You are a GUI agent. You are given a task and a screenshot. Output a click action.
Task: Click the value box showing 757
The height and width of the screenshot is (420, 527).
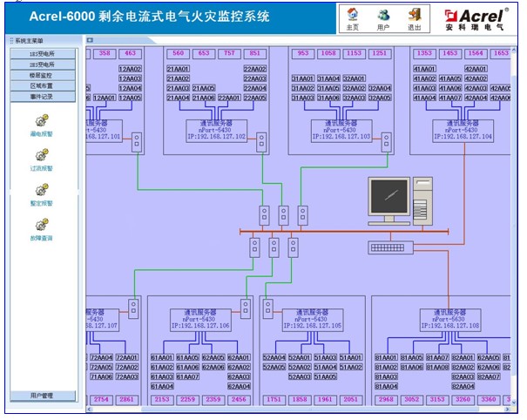pos(229,53)
